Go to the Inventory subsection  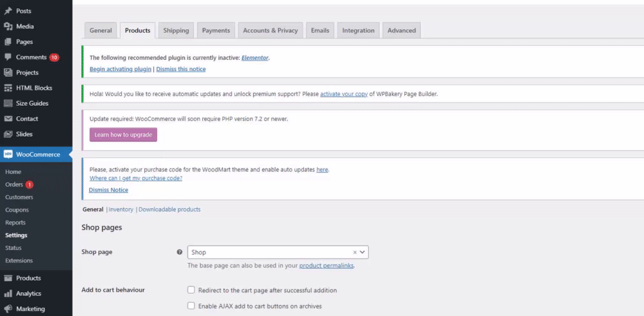coord(121,210)
